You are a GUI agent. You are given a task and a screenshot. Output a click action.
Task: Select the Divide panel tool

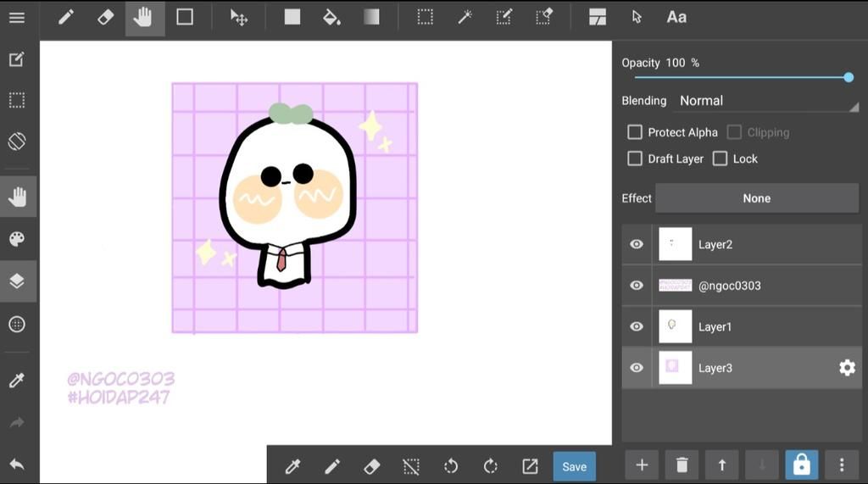tap(598, 17)
